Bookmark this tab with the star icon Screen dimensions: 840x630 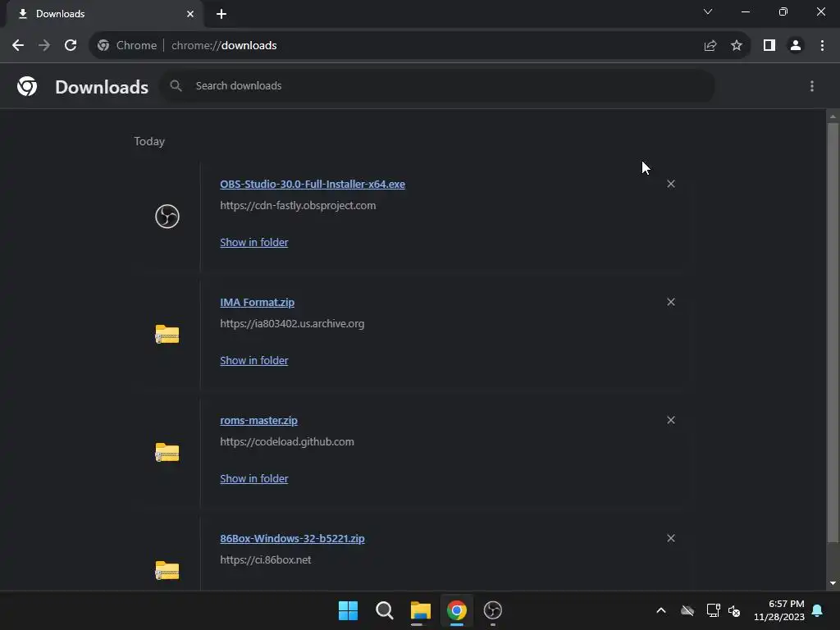click(737, 46)
